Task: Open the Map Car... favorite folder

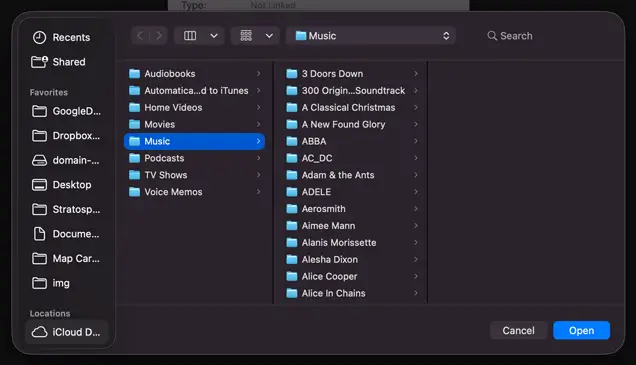Action: click(x=67, y=259)
